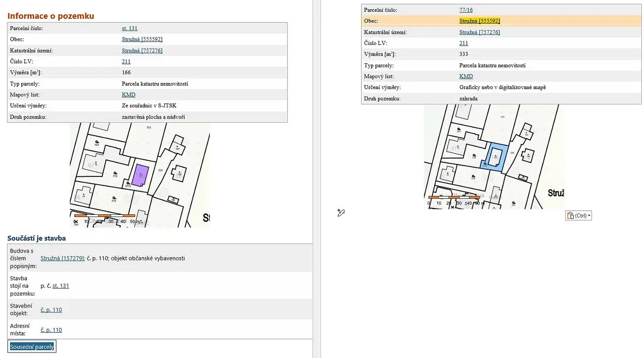Open the Stružná [157279] building link
The height and width of the screenshot is (358, 644).
click(x=62, y=258)
